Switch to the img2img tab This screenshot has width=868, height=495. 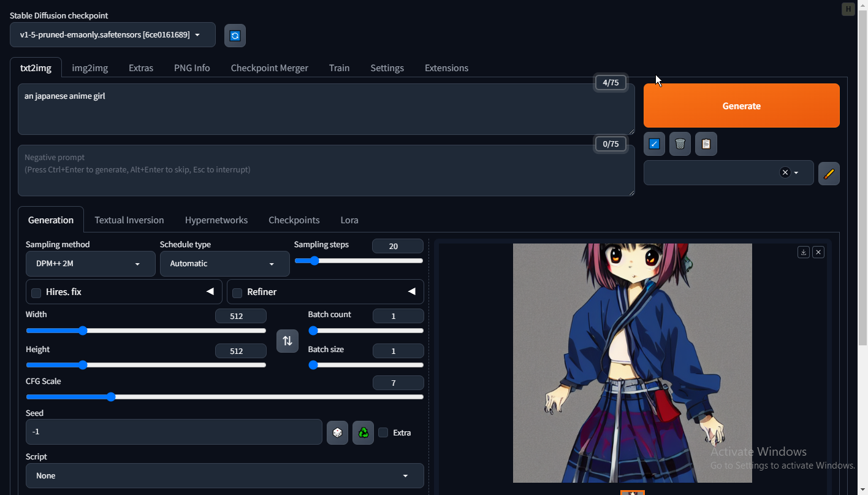[89, 68]
